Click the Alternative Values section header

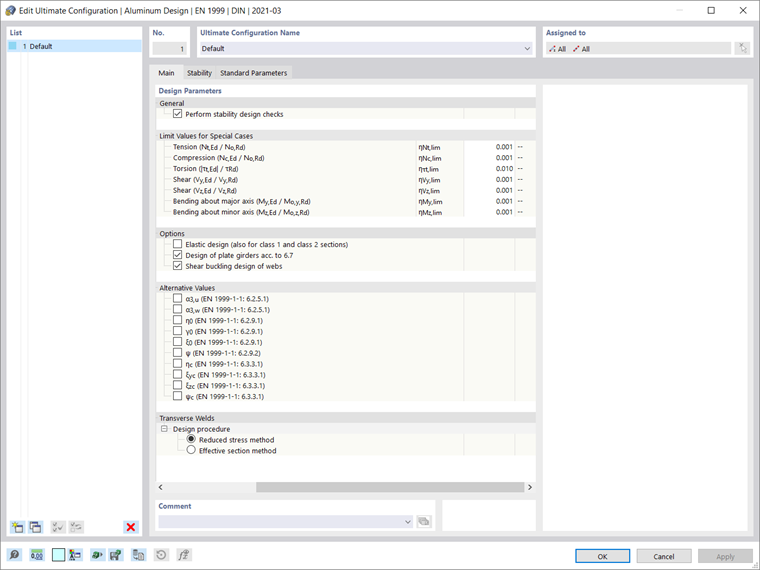346,287
